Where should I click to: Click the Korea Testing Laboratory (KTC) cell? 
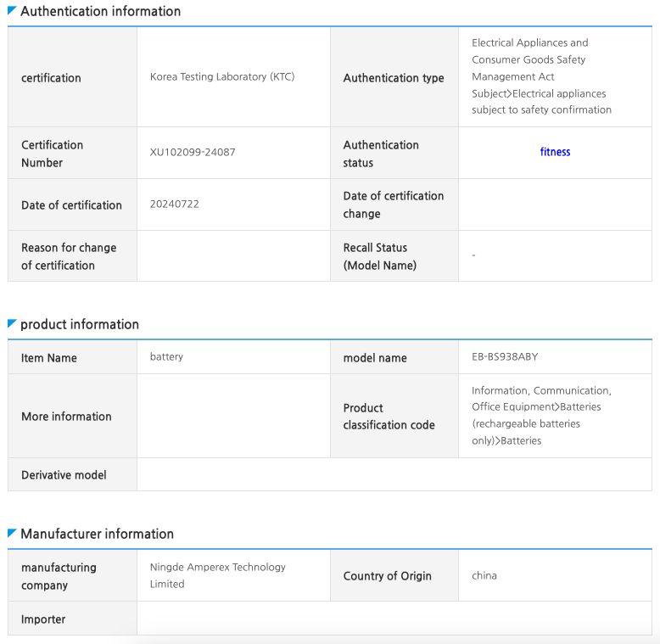[222, 76]
